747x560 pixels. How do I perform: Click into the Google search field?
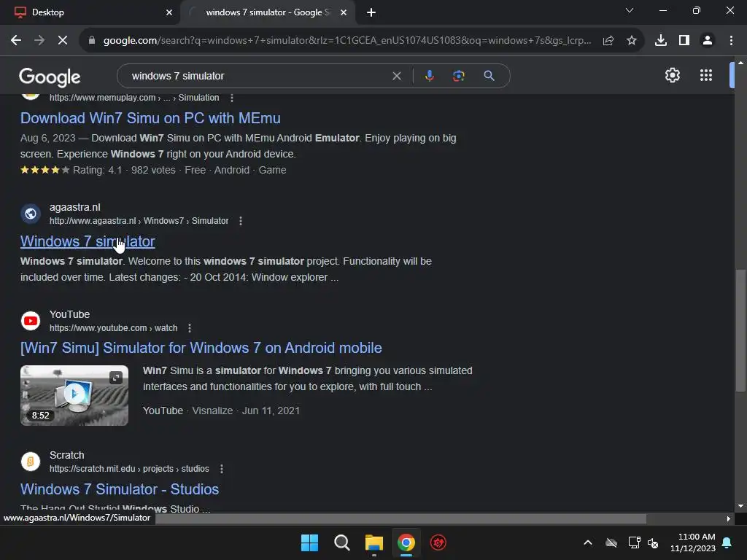258,76
